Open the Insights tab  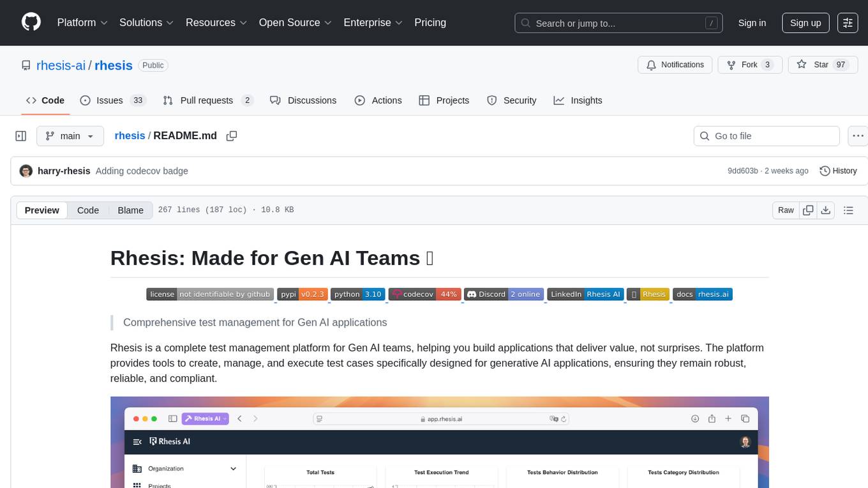pos(578,100)
